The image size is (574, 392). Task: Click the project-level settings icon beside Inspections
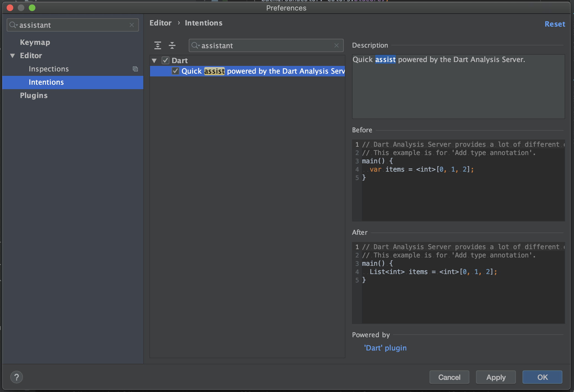135,69
